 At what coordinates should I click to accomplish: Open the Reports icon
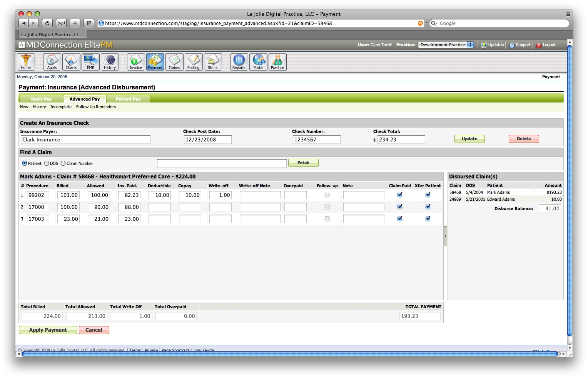click(239, 62)
